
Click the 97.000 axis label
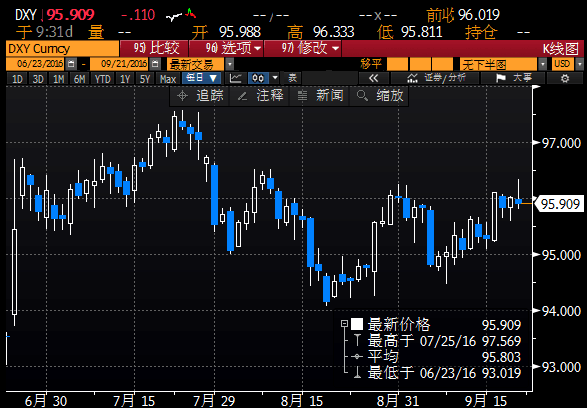[561, 143]
